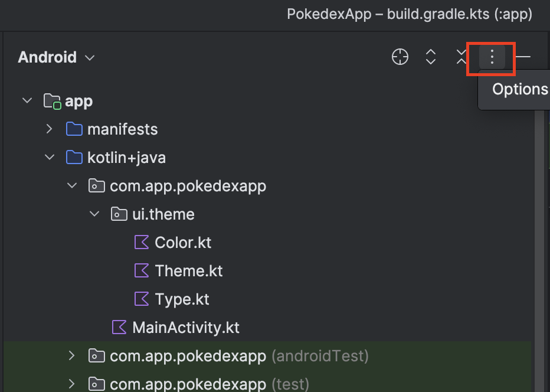Screen dimensions: 550x392
Task: Click the Kotlin icon beside MainActivity.kt
Action: [x=119, y=328]
